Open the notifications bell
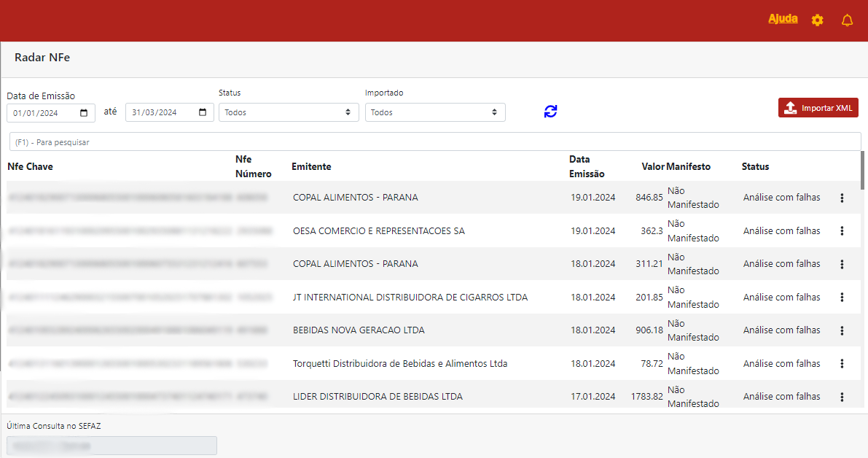 (x=847, y=20)
